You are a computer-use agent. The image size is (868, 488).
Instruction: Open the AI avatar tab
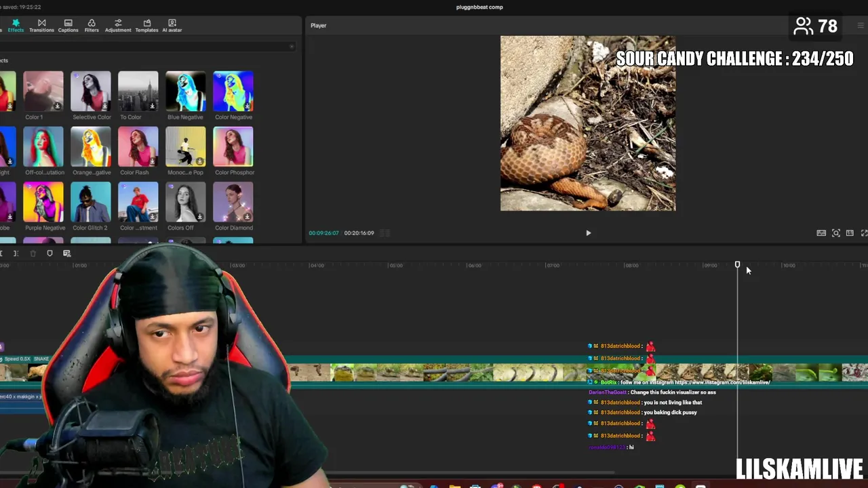pyautogui.click(x=172, y=26)
